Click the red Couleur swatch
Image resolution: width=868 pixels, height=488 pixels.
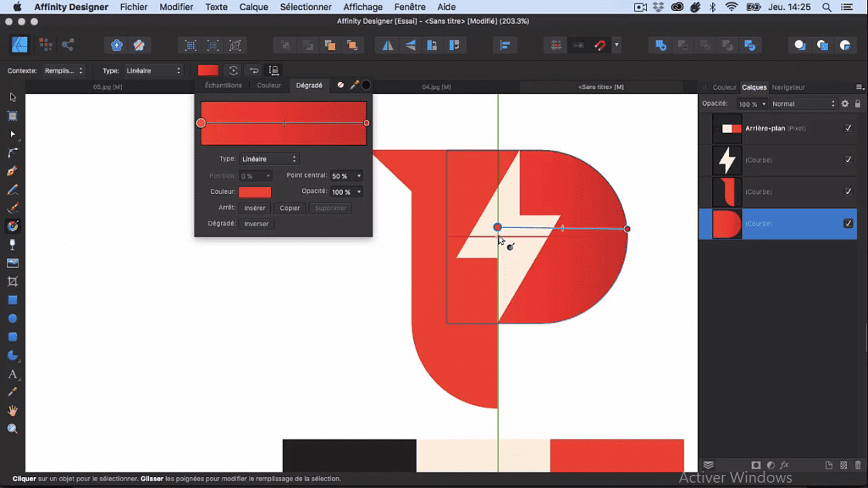tap(255, 191)
